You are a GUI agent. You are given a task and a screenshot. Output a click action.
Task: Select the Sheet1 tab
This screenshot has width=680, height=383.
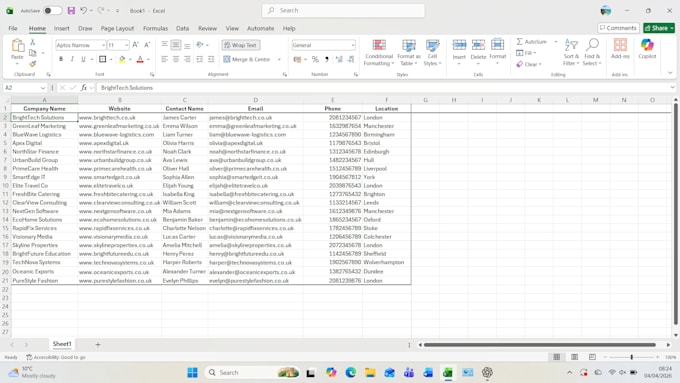pyautogui.click(x=62, y=344)
